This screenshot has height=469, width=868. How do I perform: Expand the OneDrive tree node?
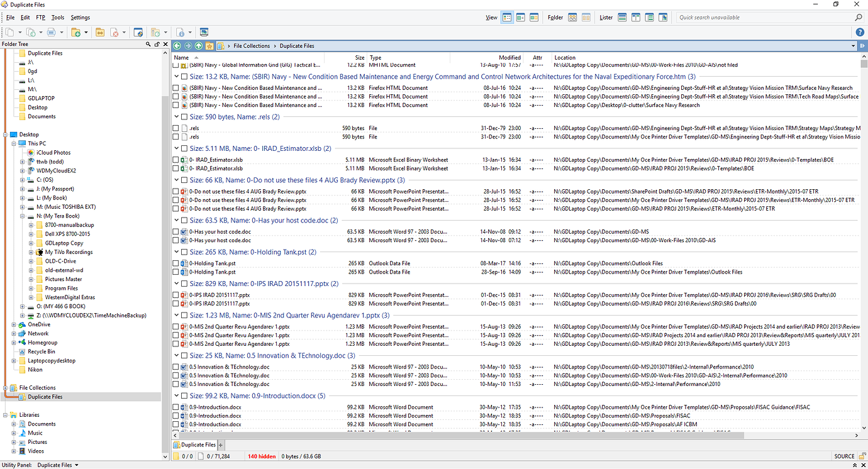coord(13,324)
